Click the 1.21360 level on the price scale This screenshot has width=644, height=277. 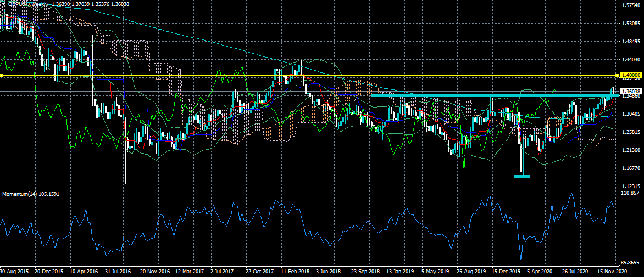[x=630, y=150]
